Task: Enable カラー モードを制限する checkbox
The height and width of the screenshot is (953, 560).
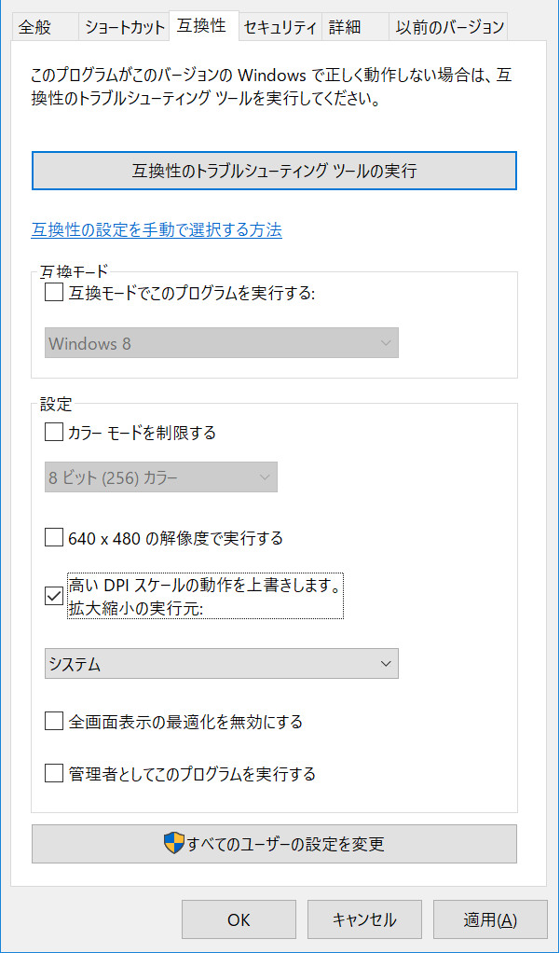Action: pyautogui.click(x=53, y=433)
